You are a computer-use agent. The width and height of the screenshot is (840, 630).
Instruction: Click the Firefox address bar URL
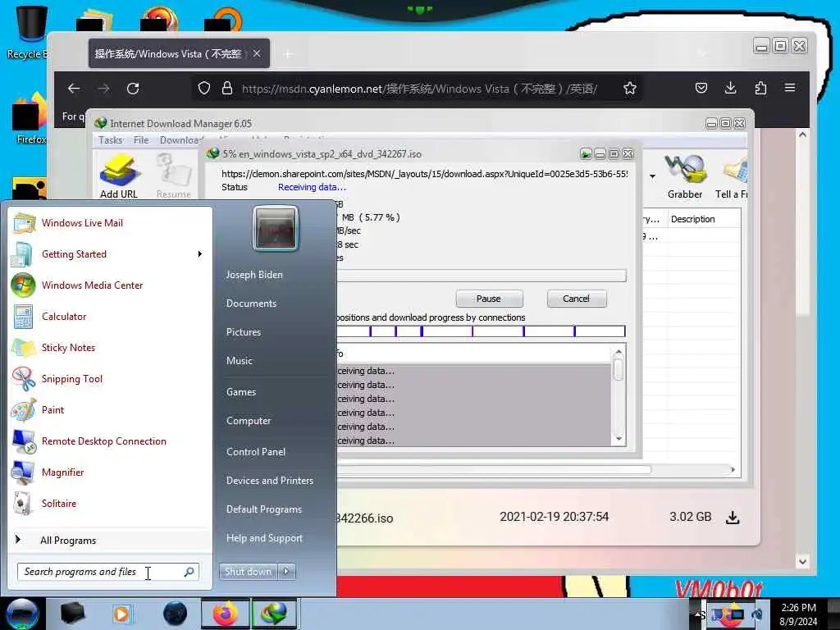(x=419, y=89)
